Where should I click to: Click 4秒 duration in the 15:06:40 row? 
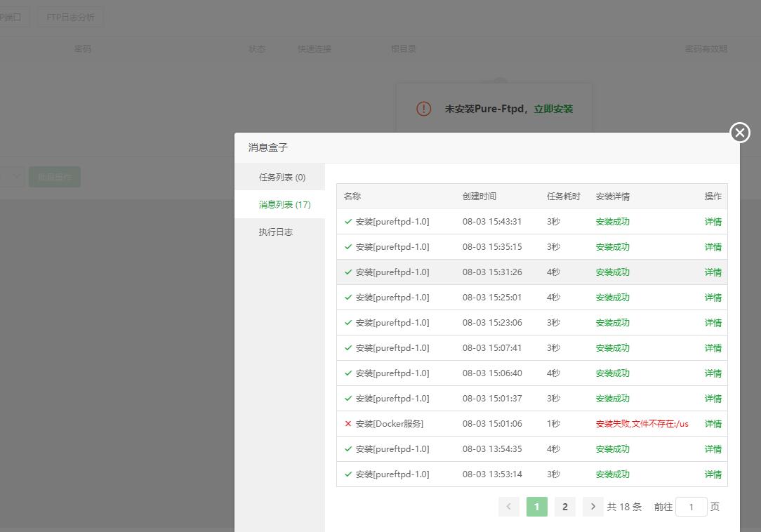click(553, 373)
